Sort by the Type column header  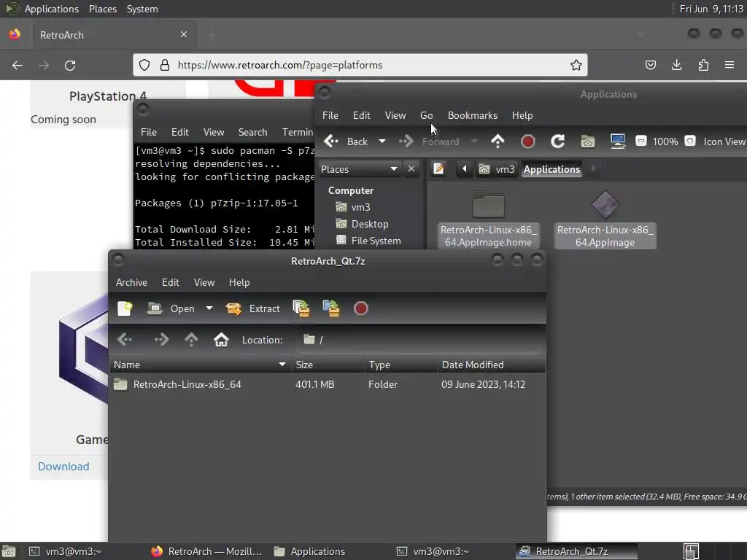(401, 365)
